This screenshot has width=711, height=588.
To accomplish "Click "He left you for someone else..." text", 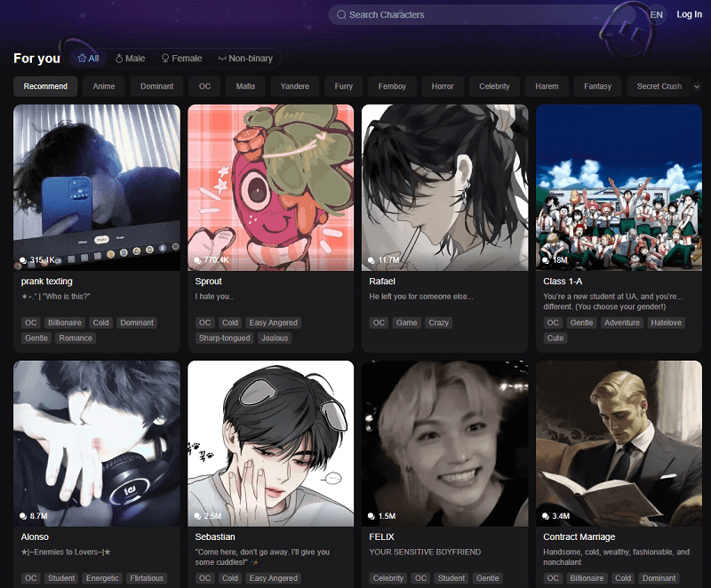I will (421, 297).
